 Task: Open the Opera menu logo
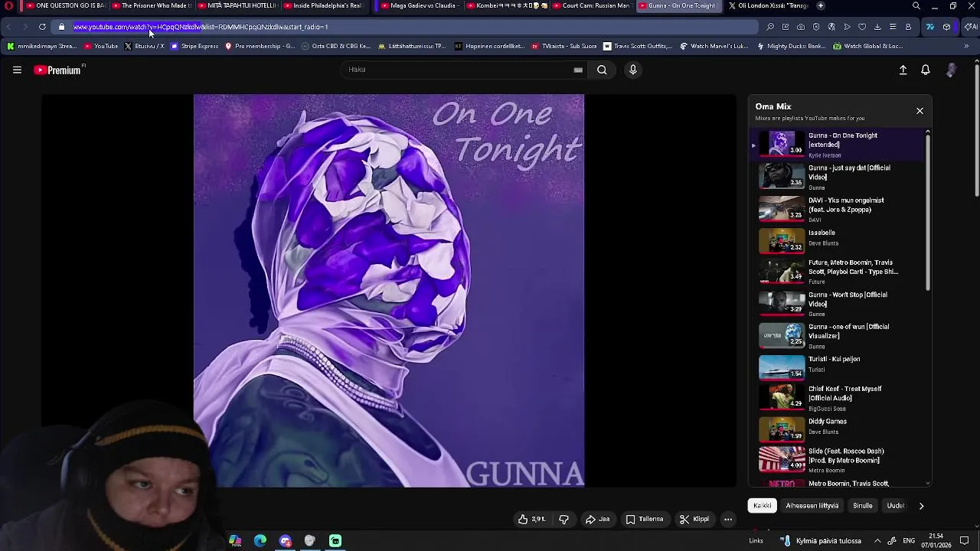click(9, 5)
